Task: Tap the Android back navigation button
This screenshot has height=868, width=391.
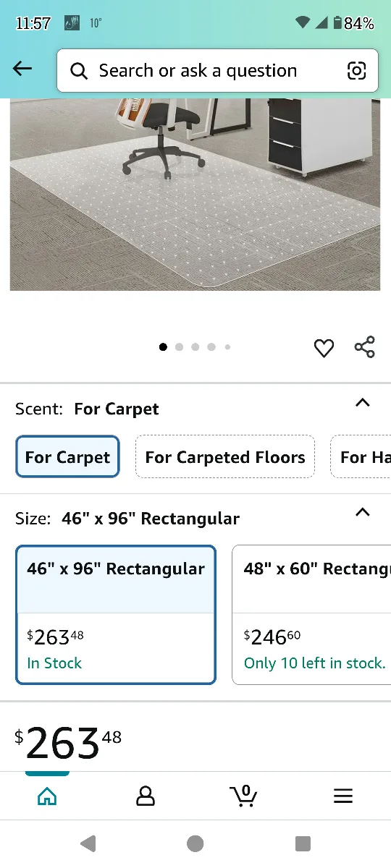Action: tap(88, 843)
